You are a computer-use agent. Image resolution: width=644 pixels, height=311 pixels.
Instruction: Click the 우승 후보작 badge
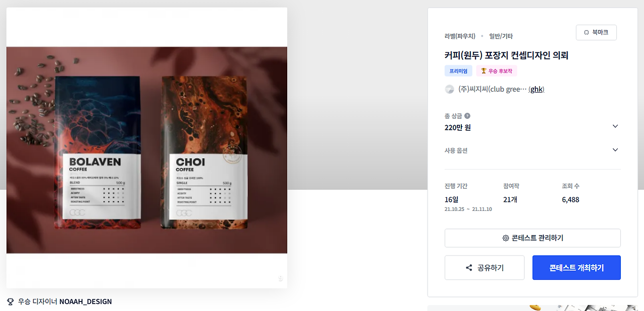[x=497, y=71]
